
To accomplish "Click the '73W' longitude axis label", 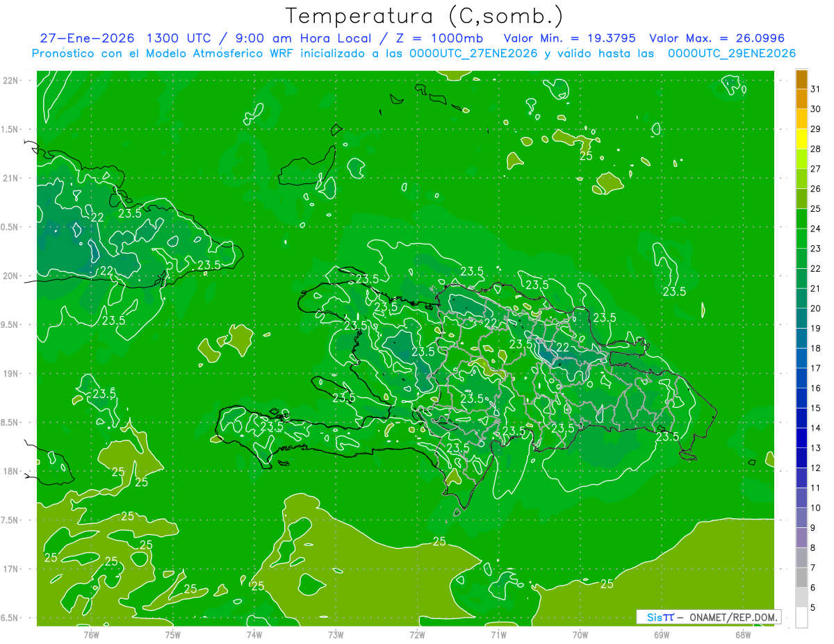I will pos(336,634).
